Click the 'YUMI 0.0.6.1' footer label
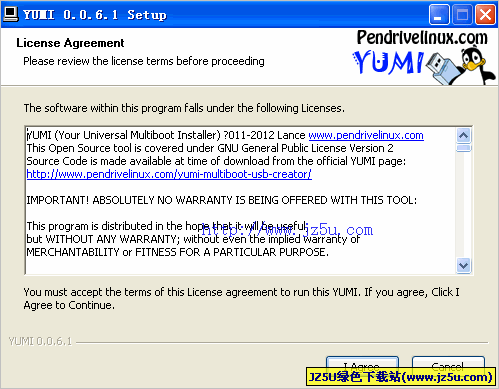The width and height of the screenshot is (499, 389). pyautogui.click(x=40, y=341)
